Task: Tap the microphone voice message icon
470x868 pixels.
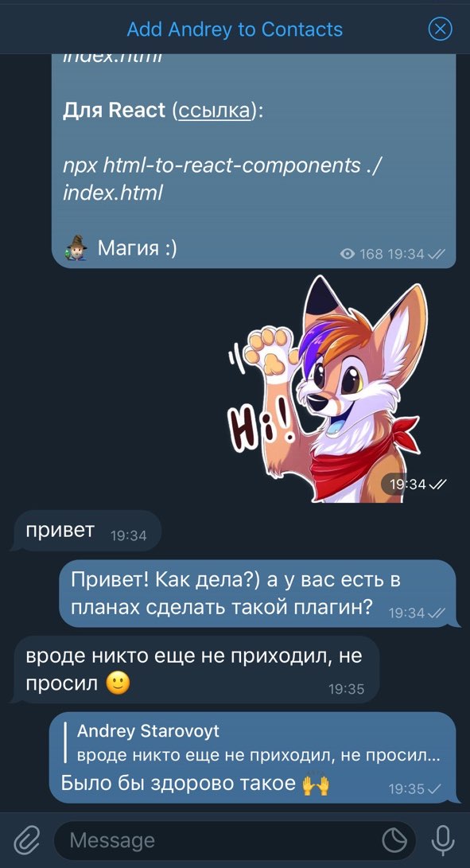Action: pos(443,840)
